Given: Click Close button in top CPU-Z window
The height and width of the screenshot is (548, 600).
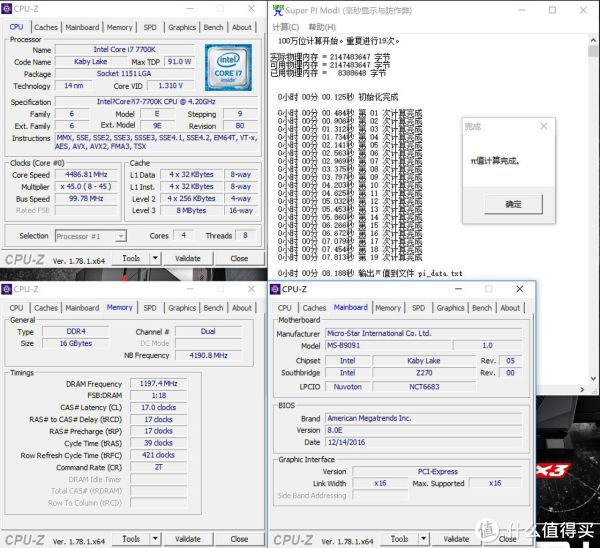Looking at the screenshot, I should pyautogui.click(x=239, y=258).
